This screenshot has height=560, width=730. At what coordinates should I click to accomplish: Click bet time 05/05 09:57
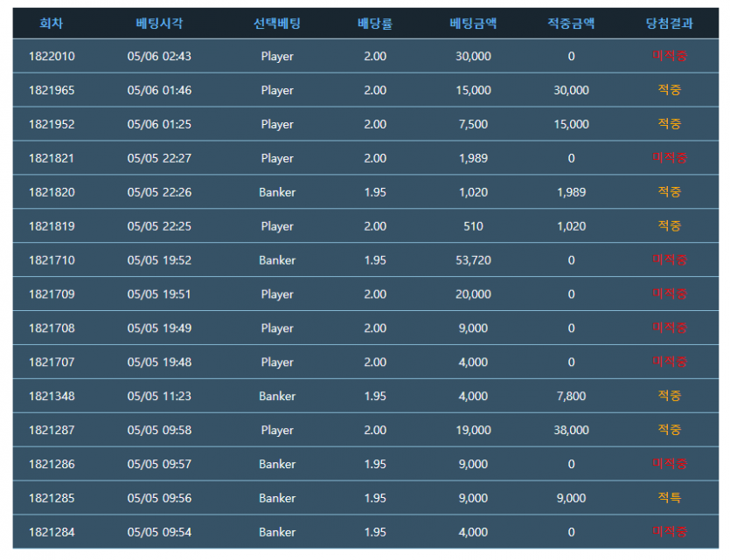pyautogui.click(x=159, y=464)
